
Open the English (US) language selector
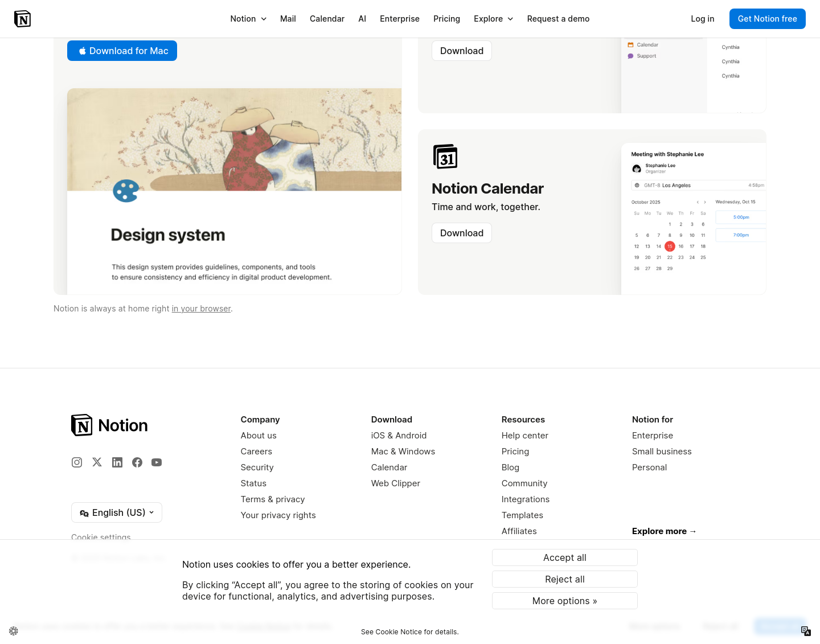click(117, 512)
